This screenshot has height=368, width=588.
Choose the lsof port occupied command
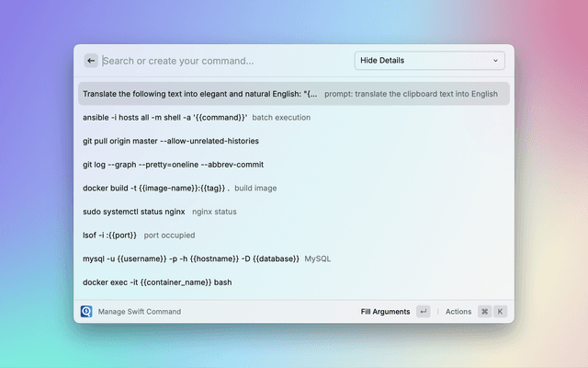[x=138, y=235]
